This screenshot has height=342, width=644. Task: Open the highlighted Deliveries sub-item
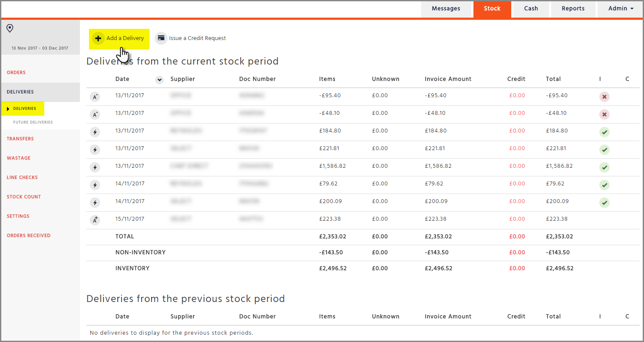[23, 109]
